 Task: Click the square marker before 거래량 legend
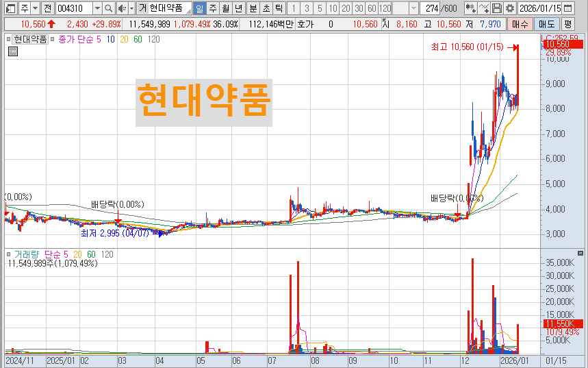pos(9,255)
